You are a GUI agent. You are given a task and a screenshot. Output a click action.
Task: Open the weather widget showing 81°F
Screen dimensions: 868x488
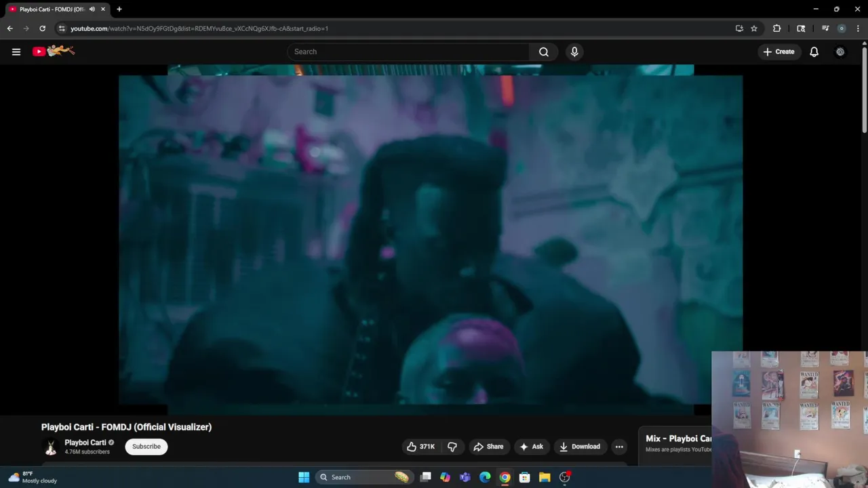click(33, 477)
